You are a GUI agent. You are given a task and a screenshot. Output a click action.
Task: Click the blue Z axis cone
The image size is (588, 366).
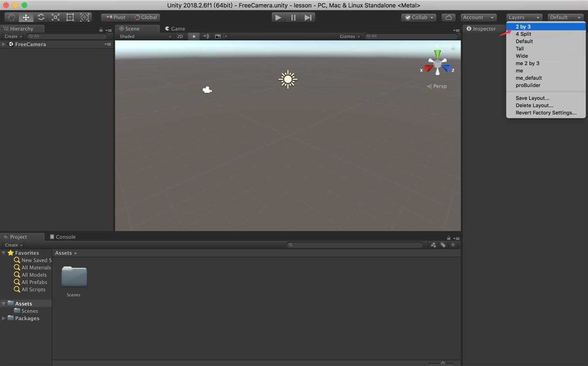point(447,69)
